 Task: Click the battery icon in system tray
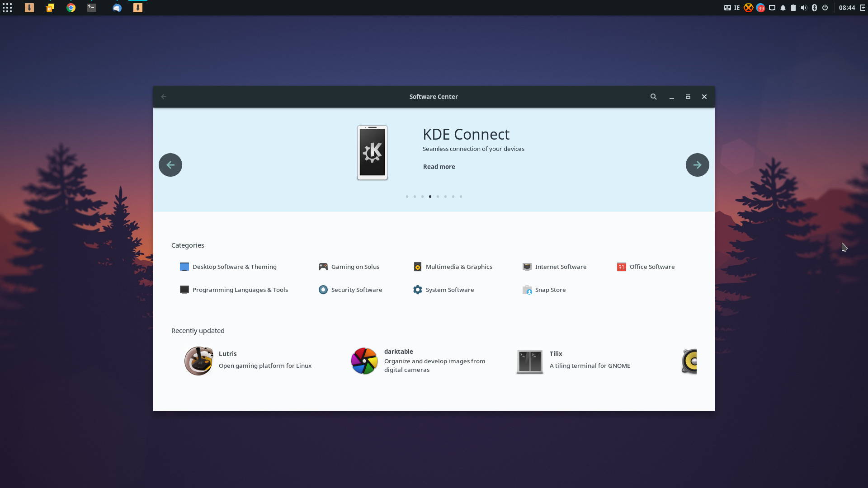click(793, 8)
